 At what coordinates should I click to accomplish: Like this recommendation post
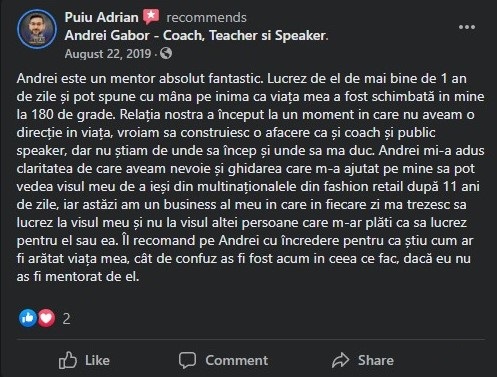84,360
